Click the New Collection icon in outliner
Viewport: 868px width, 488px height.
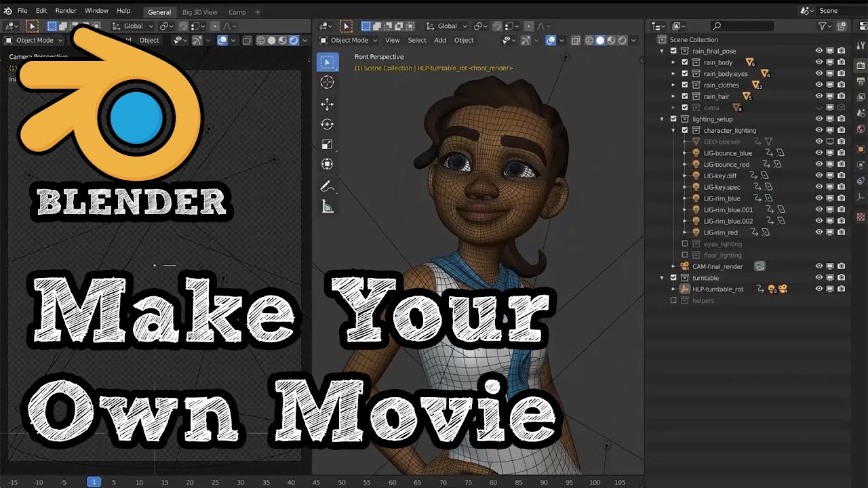click(842, 26)
